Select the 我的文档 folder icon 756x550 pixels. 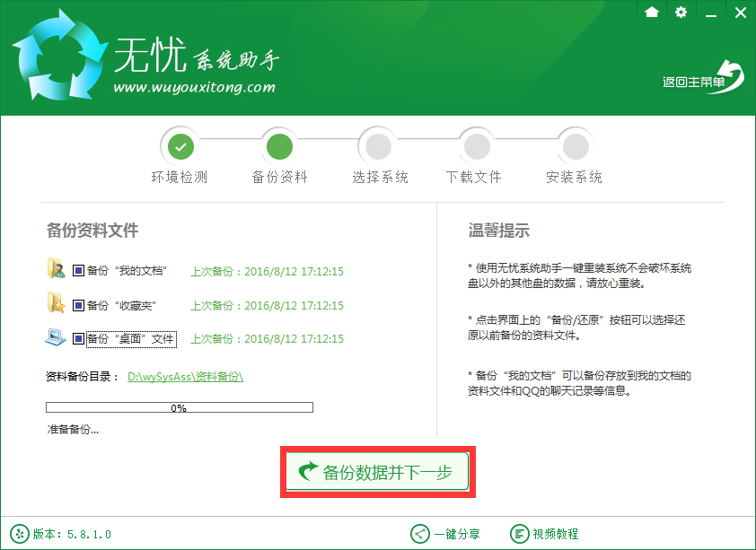(56, 269)
